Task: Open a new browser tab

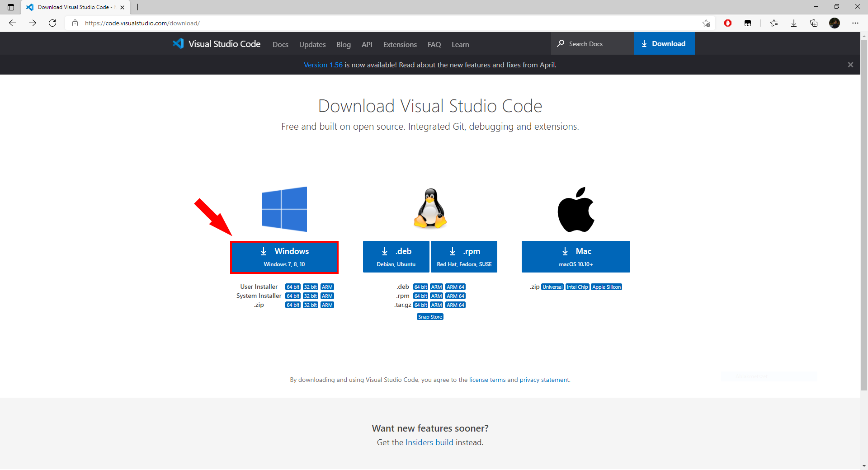Action: pos(138,7)
